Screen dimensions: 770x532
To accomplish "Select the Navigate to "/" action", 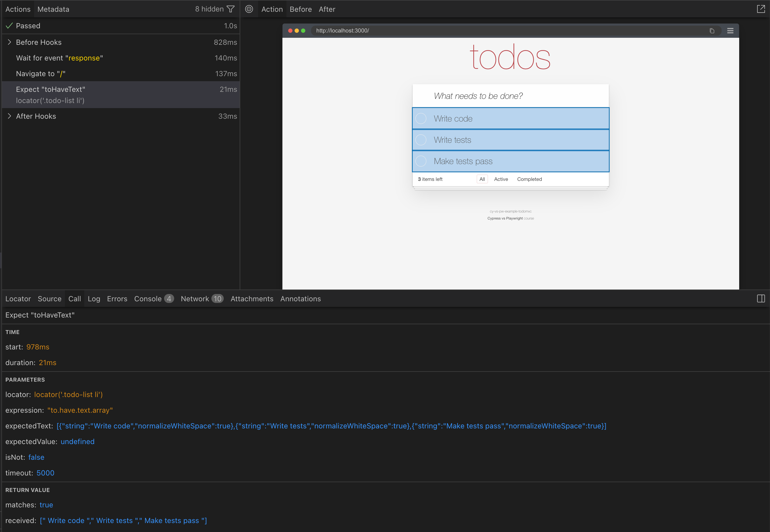I will (x=41, y=74).
